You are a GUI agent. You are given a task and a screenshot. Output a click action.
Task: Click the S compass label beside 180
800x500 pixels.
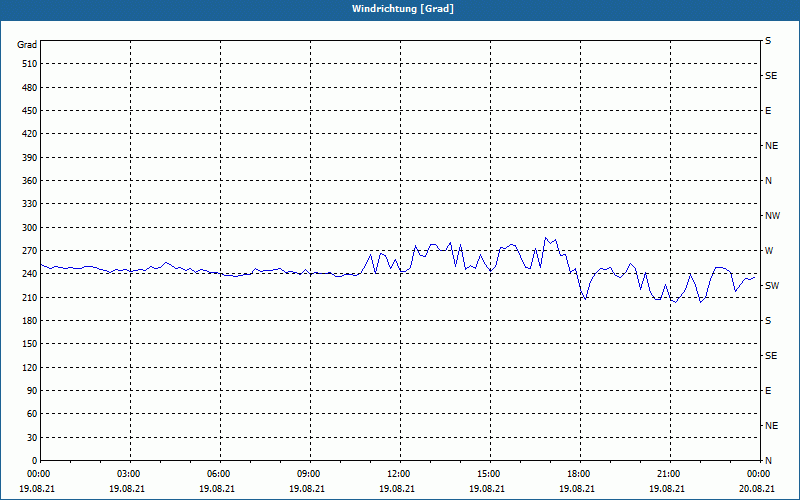point(768,321)
